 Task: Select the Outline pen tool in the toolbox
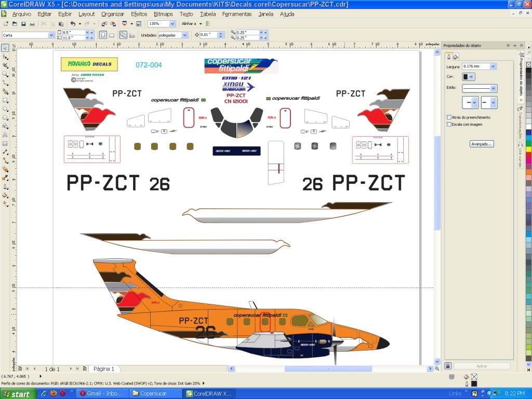[x=5, y=187]
